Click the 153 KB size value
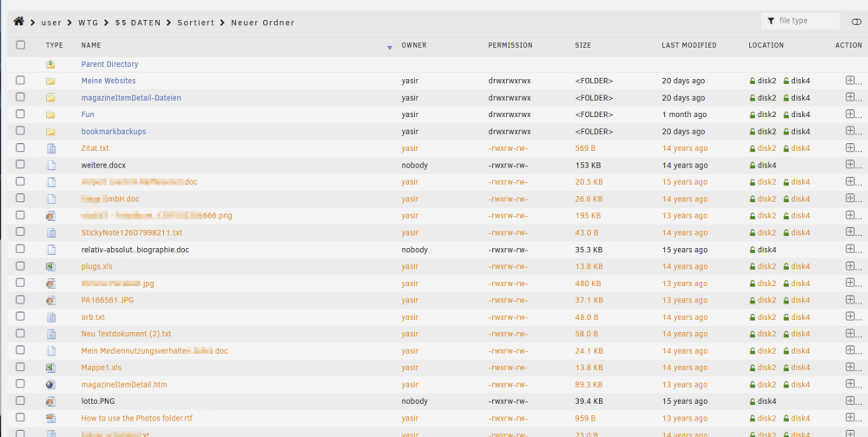The width and height of the screenshot is (868, 437). coord(588,166)
